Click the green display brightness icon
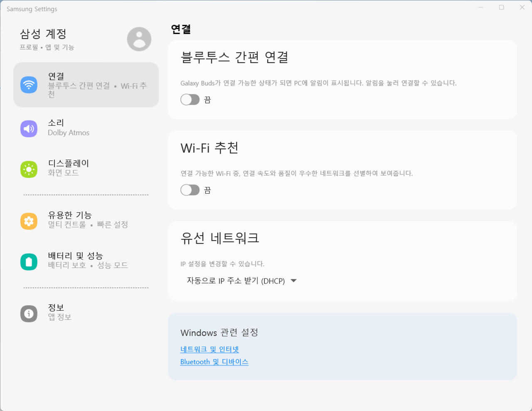532x411 pixels. coord(29,169)
